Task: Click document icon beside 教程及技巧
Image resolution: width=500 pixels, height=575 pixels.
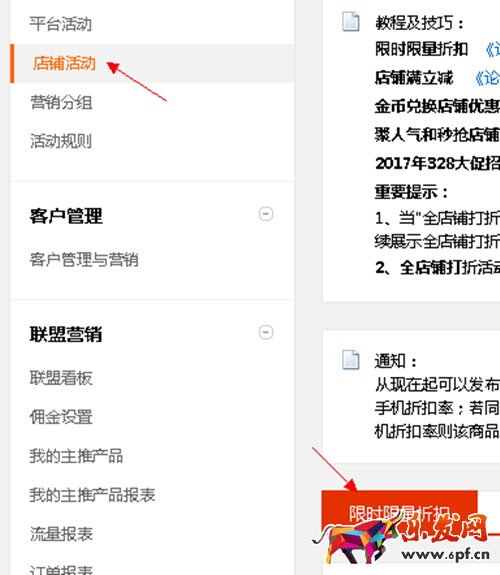Action: click(x=350, y=22)
